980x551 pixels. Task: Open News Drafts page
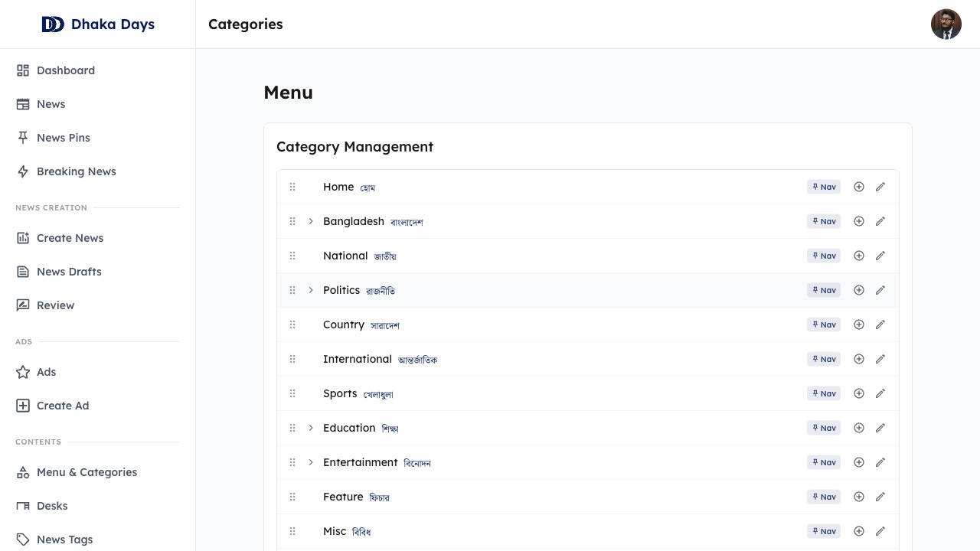[x=97, y=272]
